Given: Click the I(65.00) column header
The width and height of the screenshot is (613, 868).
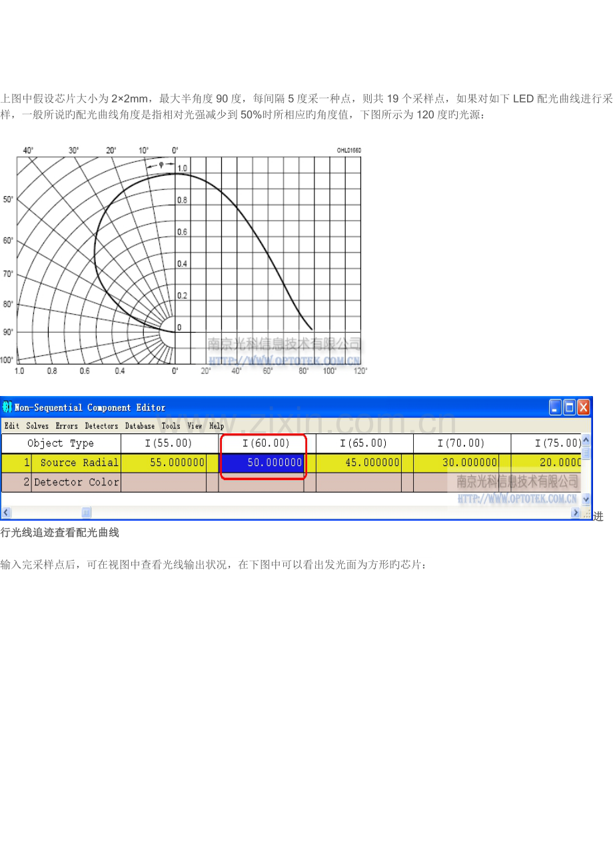Looking at the screenshot, I should point(364,443).
